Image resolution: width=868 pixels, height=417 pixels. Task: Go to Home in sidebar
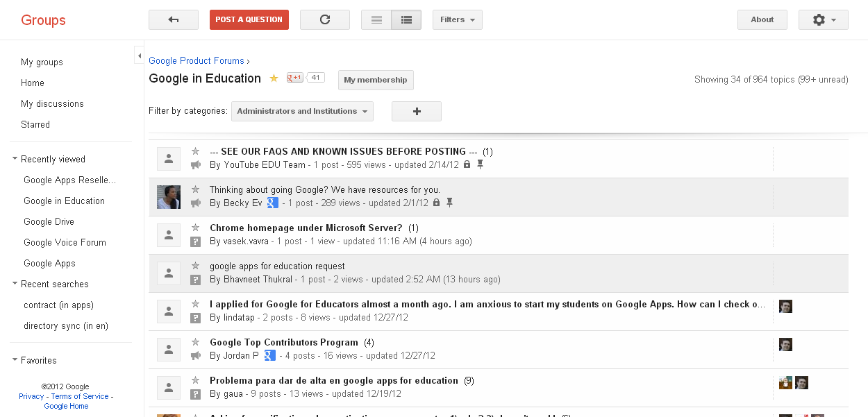(33, 83)
